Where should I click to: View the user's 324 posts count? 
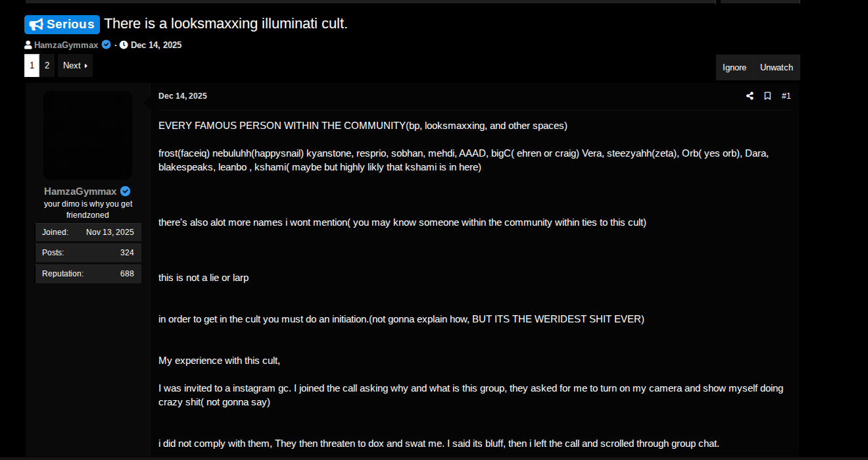(x=127, y=253)
